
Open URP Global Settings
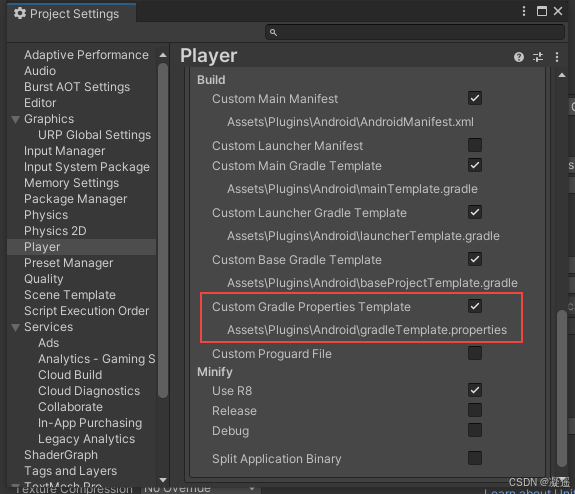(x=95, y=135)
